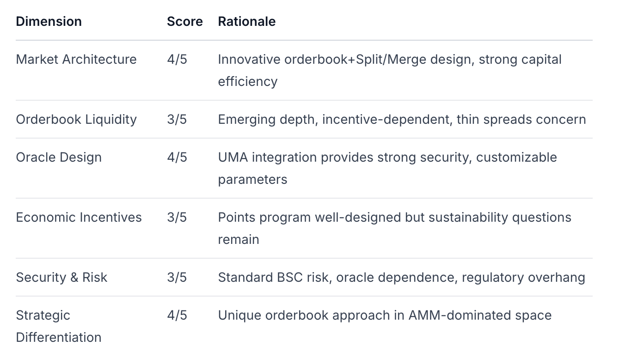Select the Economic Incentives dimension cell

point(79,218)
